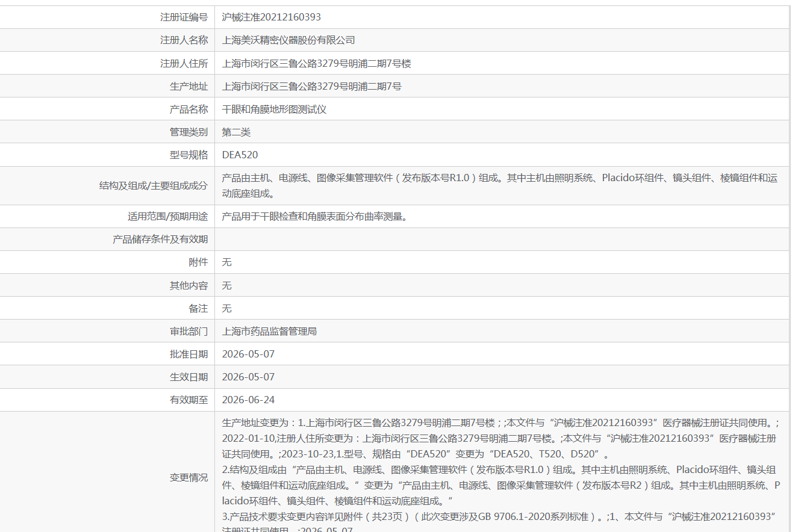The image size is (801, 532).
Task: Click the 审批部门 label
Action: 189,331
